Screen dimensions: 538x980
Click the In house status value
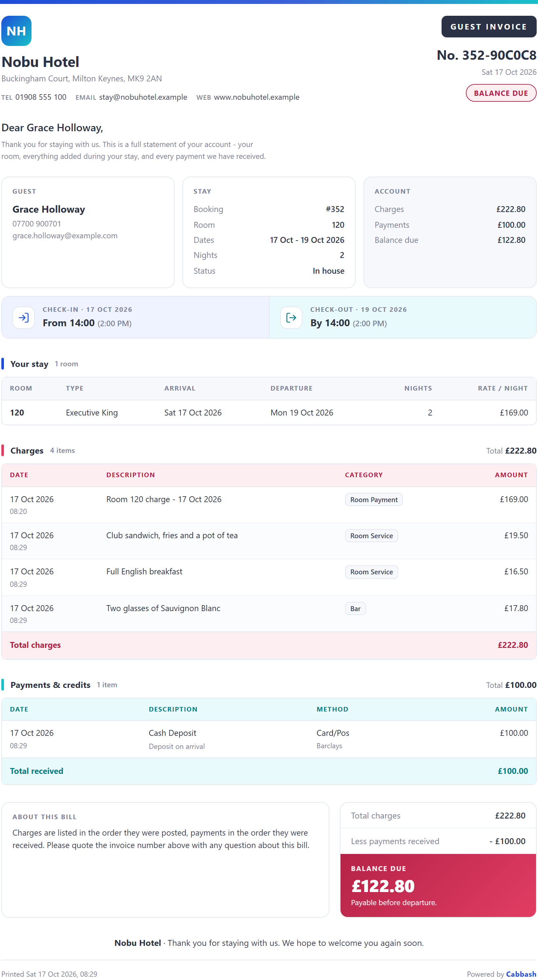click(x=328, y=271)
